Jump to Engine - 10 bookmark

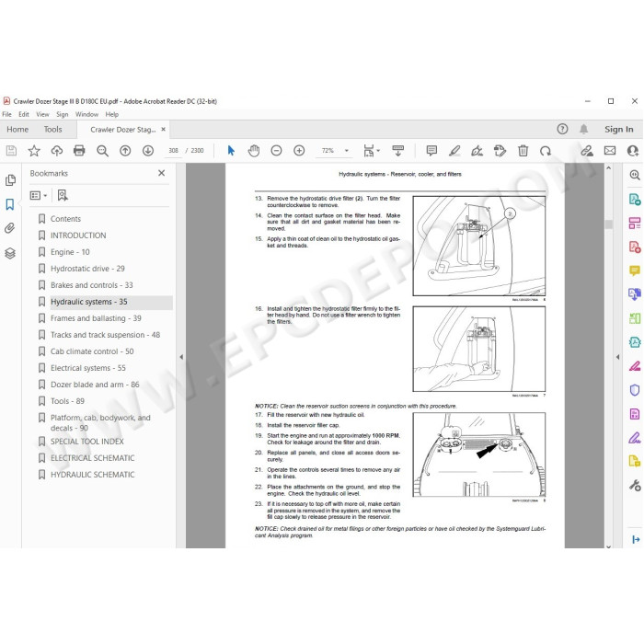click(x=70, y=252)
